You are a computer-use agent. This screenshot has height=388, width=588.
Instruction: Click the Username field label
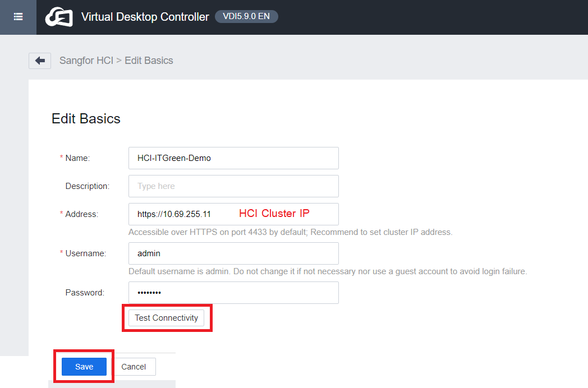click(85, 254)
